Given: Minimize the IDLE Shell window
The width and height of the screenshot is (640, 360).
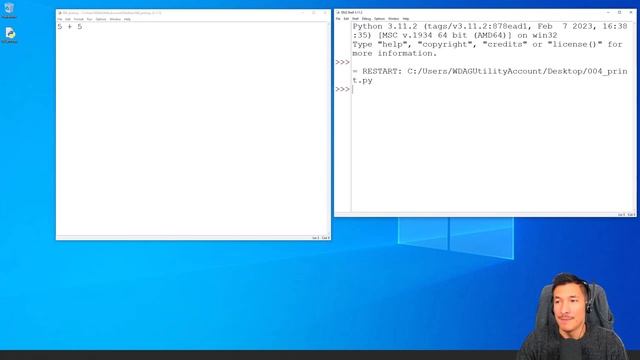Looking at the screenshot, I should click(608, 13).
